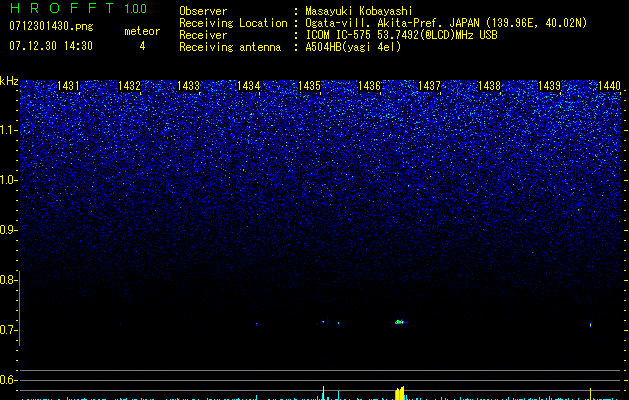Click the date stamp 07.12.30 14:30

(51, 46)
